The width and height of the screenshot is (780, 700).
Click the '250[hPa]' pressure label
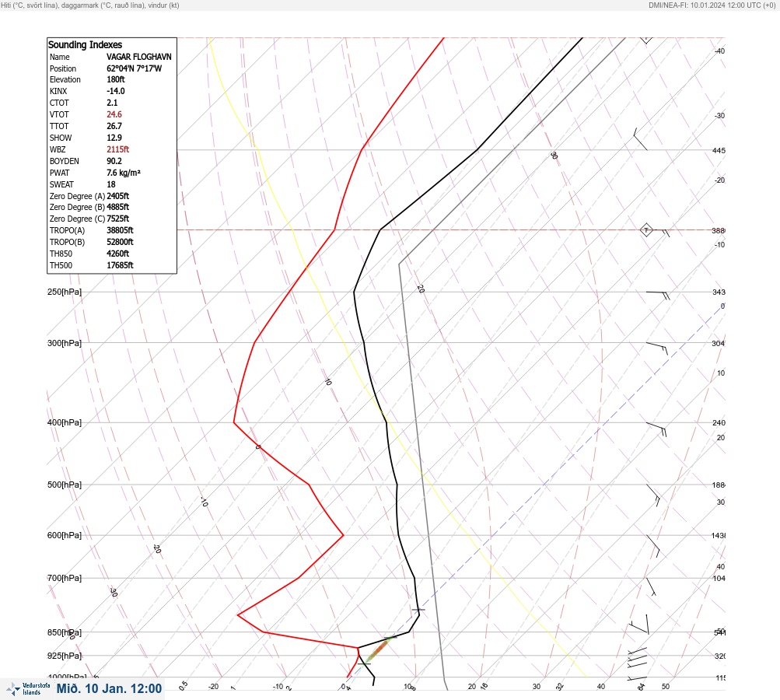65,292
